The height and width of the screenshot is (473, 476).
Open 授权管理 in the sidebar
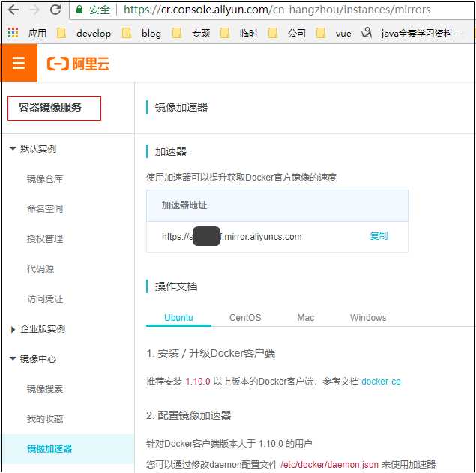(x=45, y=239)
